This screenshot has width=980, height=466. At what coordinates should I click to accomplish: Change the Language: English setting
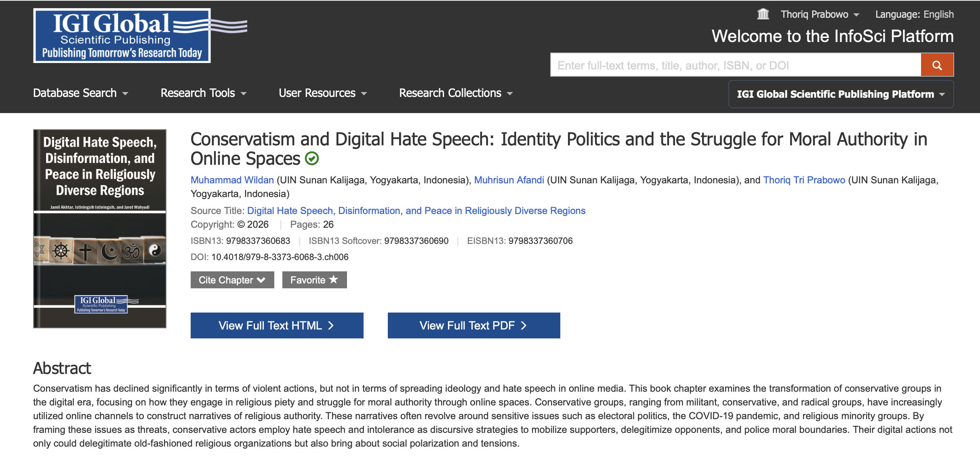tap(915, 15)
